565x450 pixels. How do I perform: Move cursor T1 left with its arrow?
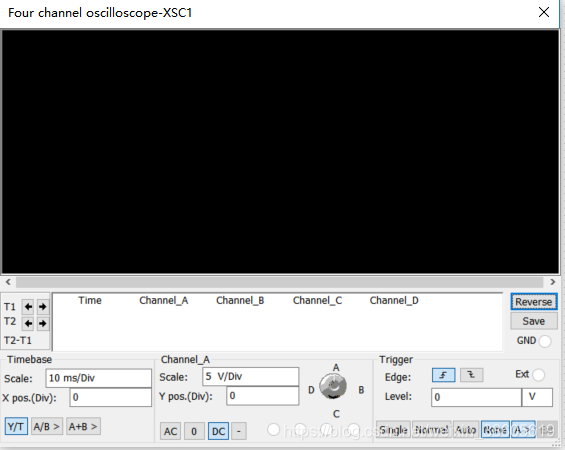(28, 307)
